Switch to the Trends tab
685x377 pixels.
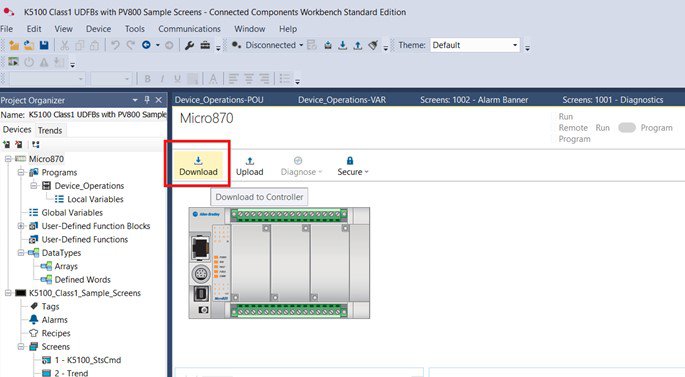pos(50,130)
